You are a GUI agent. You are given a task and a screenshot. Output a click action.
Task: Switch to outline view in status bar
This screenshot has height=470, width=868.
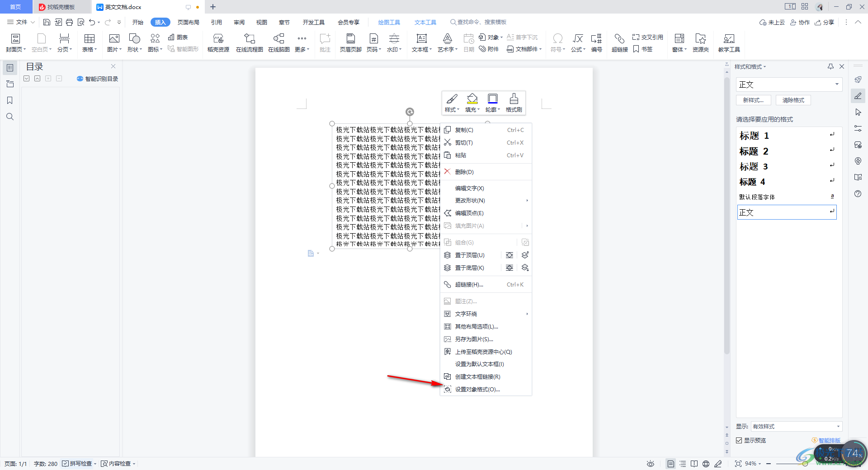[683, 464]
